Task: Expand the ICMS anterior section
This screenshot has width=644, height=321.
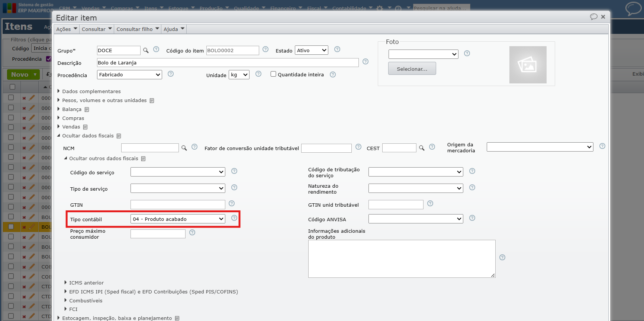Action: click(86, 283)
